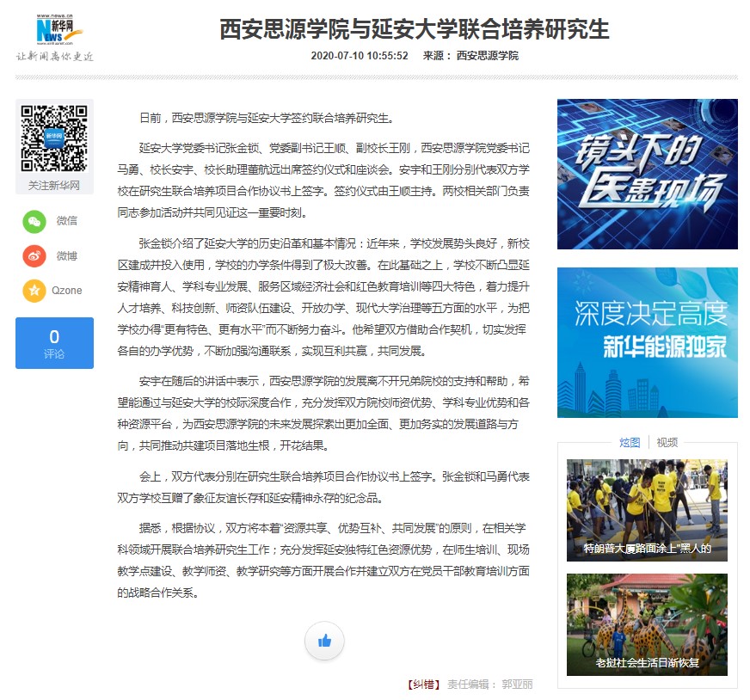Screen dimensions: 750x700
Task: Switch to the 炫图 tab
Action: [x=630, y=442]
